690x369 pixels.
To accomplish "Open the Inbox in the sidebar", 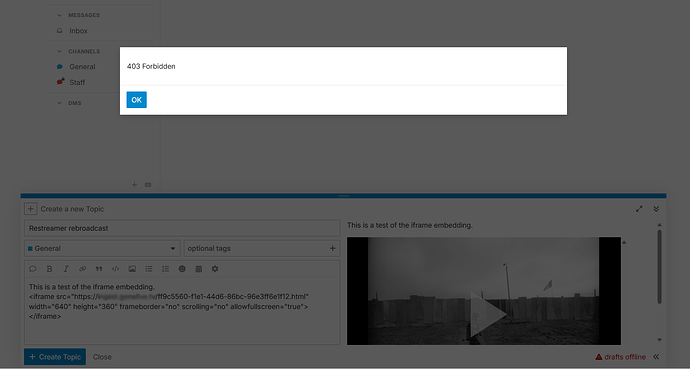I will (78, 31).
